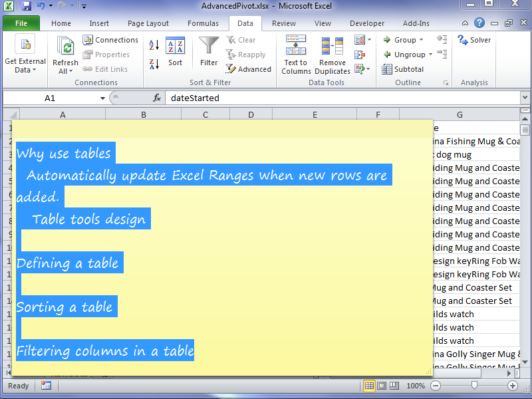
Task: Open the Name Box dropdown arrow
Action: click(102, 98)
